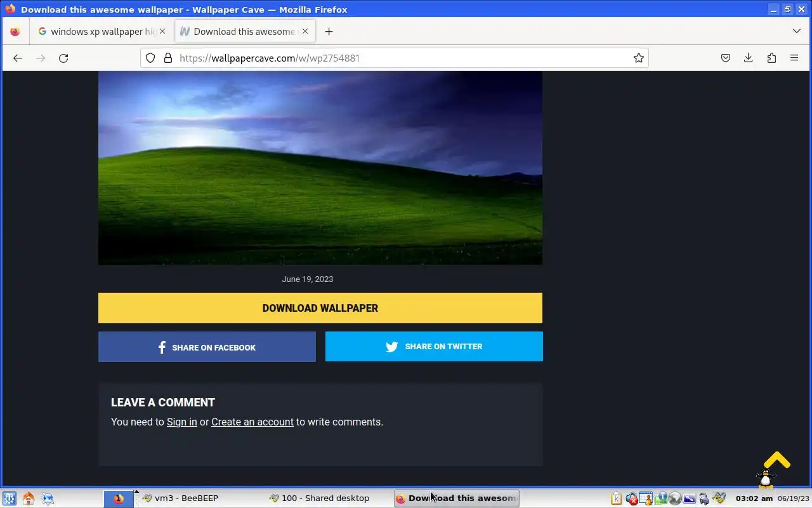
Task: Open the KDE application launcher
Action: [x=9, y=498]
